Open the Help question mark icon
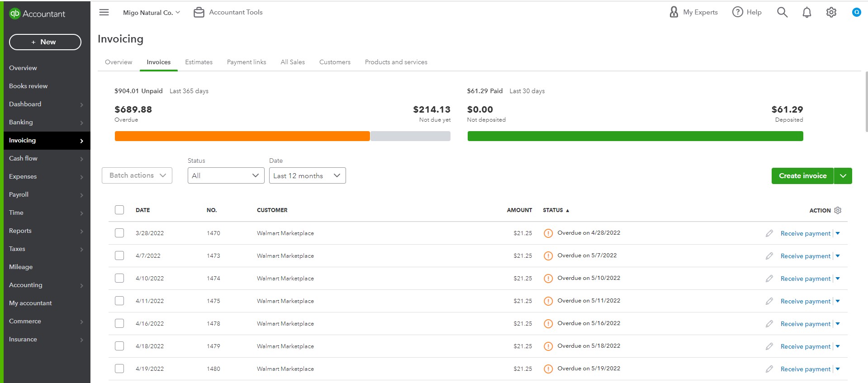The width and height of the screenshot is (868, 383). [x=737, y=12]
